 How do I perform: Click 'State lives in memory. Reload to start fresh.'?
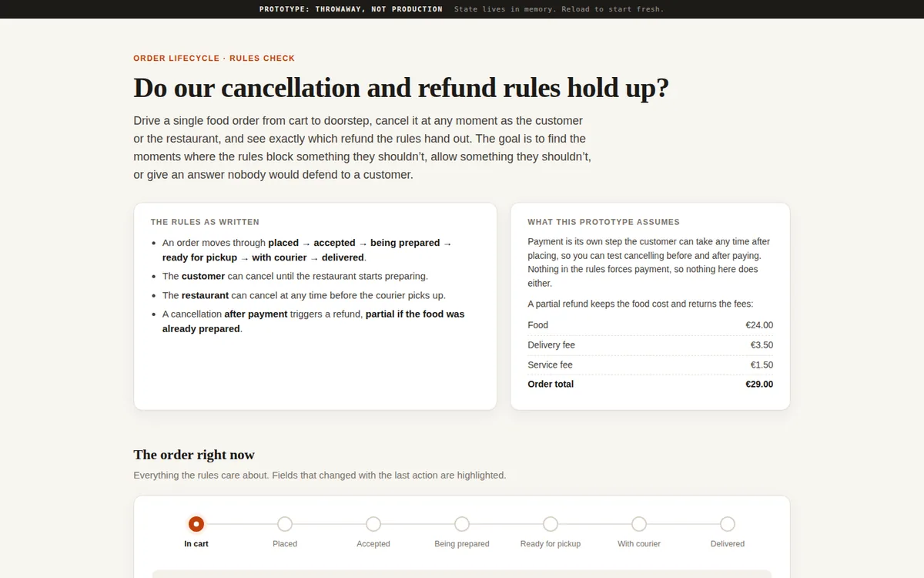pyautogui.click(x=559, y=9)
